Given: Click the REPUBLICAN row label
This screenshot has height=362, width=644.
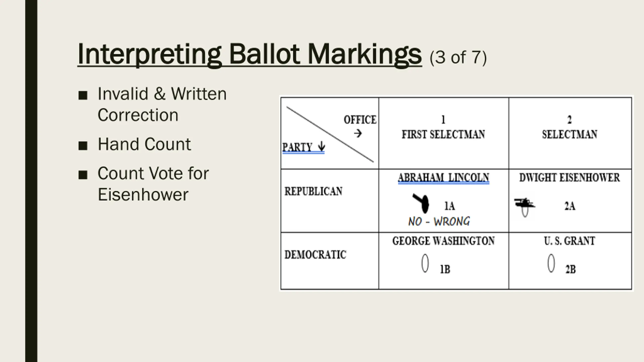Looking at the screenshot, I should click(x=313, y=191).
